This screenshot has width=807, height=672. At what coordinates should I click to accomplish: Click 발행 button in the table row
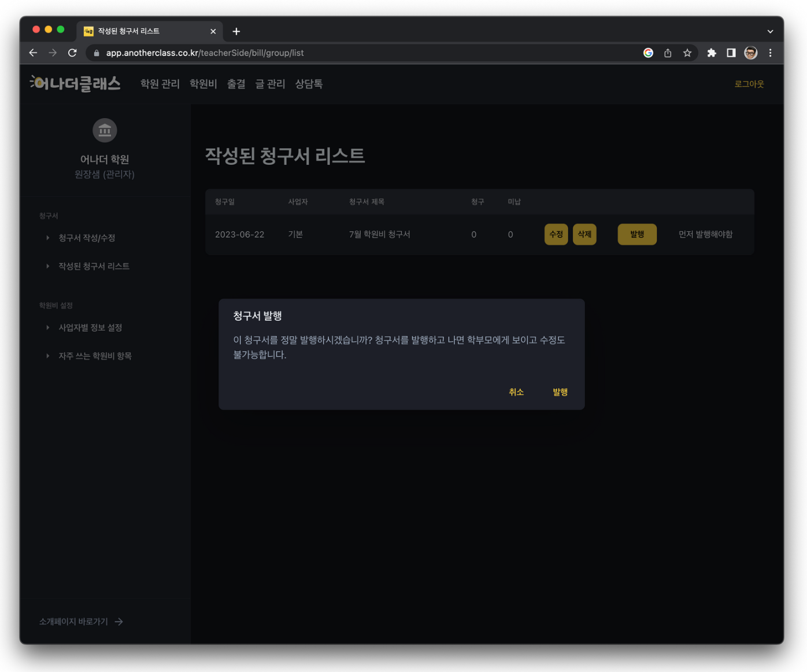click(637, 234)
